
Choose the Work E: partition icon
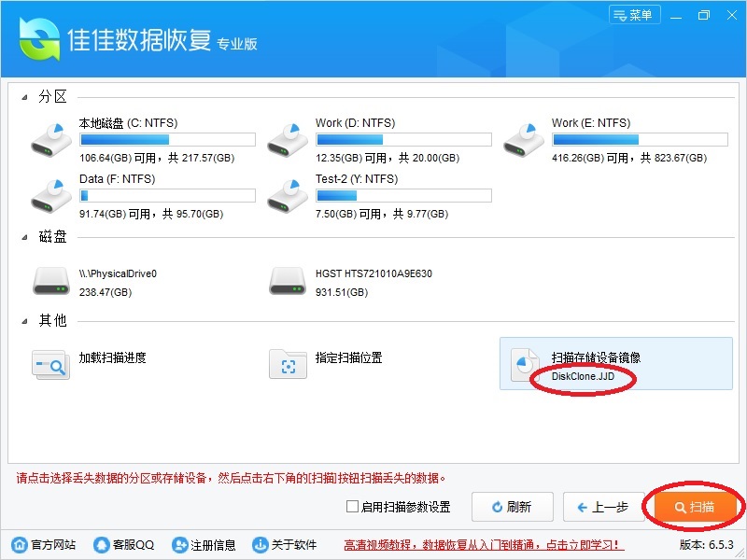pos(524,139)
